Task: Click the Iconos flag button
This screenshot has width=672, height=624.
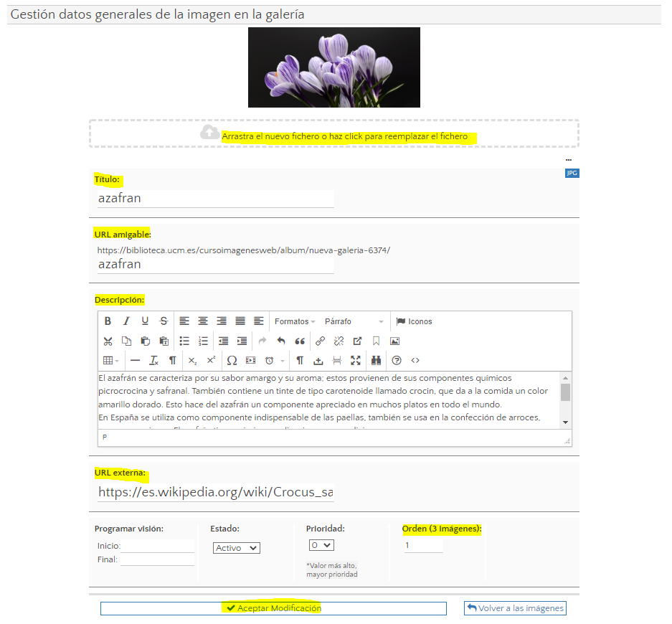Action: point(414,321)
